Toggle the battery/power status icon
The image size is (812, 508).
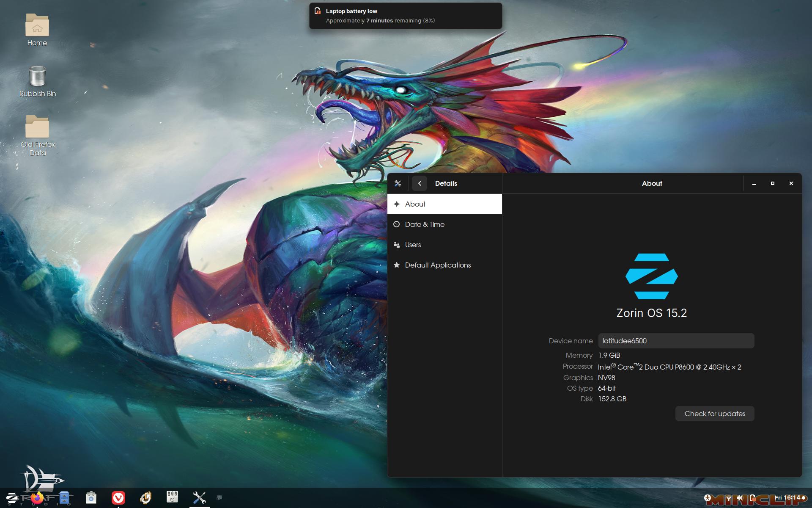coord(752,498)
